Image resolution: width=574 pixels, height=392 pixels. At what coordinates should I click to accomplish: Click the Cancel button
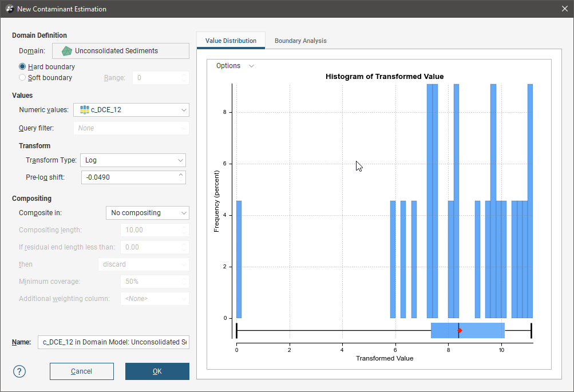pyautogui.click(x=81, y=371)
